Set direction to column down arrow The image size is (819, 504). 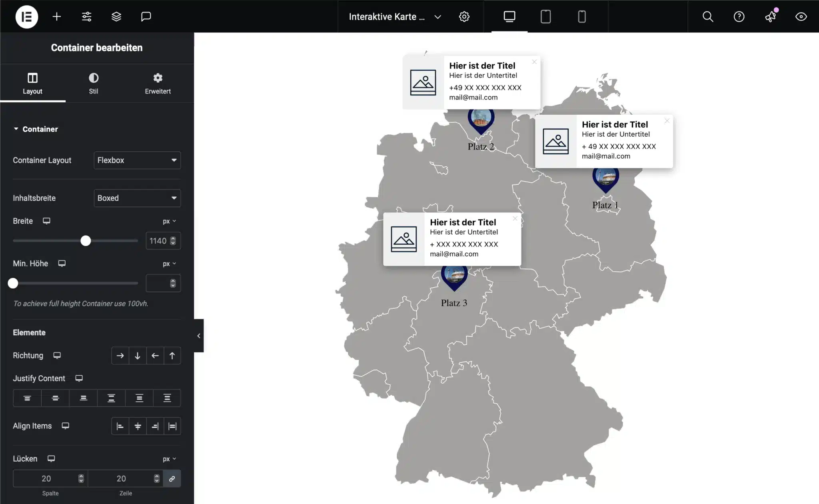(138, 356)
